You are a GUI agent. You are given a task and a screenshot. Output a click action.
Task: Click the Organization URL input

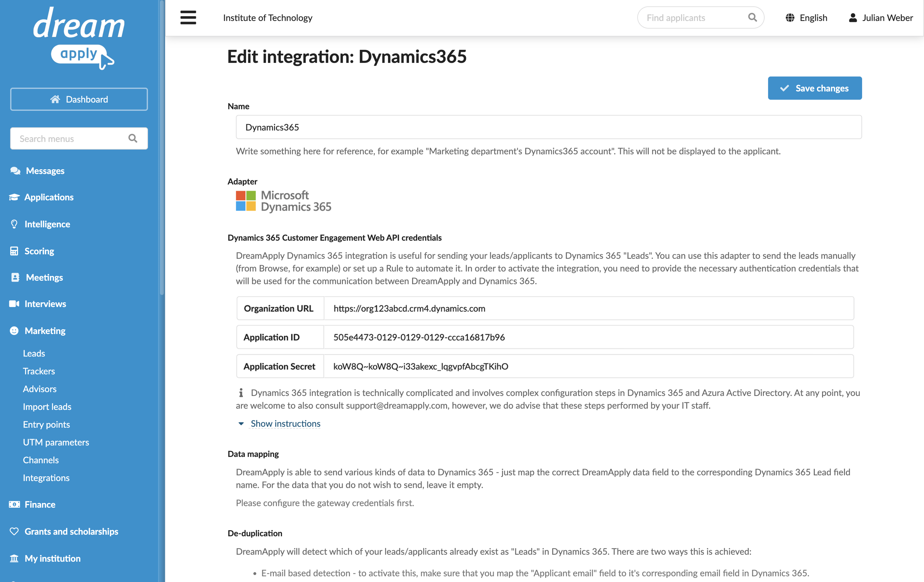[589, 308]
